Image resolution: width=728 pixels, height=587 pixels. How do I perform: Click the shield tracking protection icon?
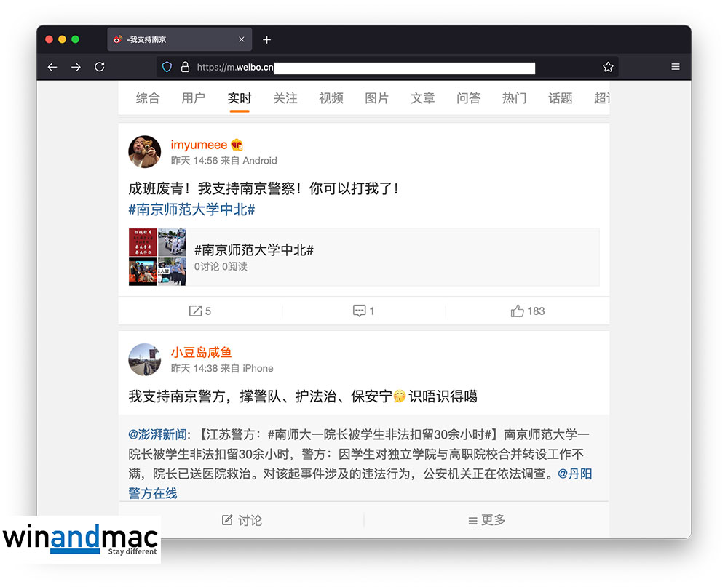[x=167, y=67]
